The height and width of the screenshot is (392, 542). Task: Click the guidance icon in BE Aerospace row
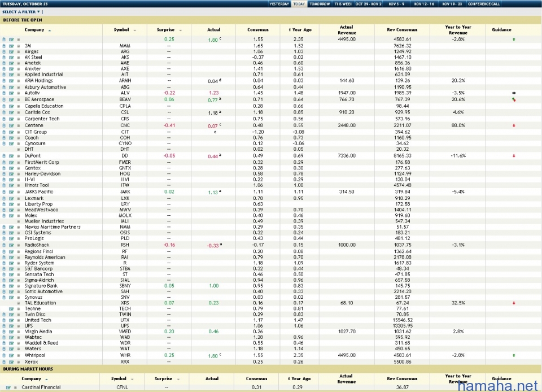(514, 100)
